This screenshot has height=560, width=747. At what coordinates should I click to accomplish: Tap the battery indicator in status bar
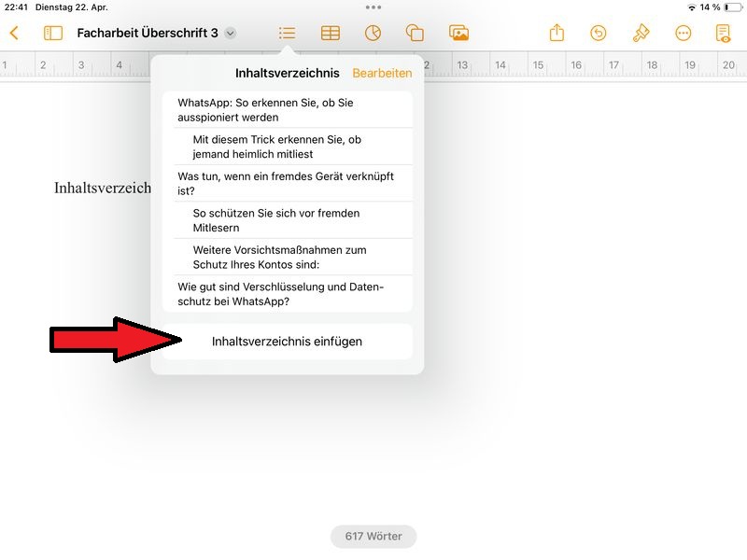tap(733, 7)
